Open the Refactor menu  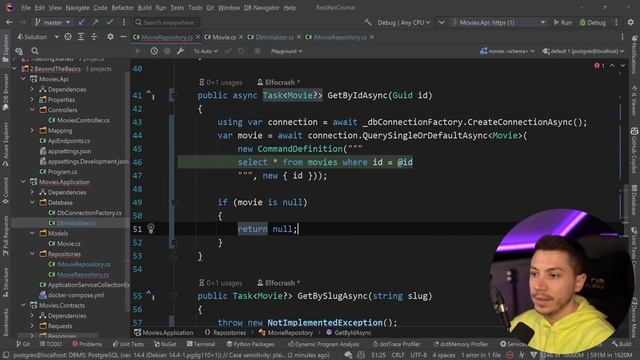[x=122, y=8]
